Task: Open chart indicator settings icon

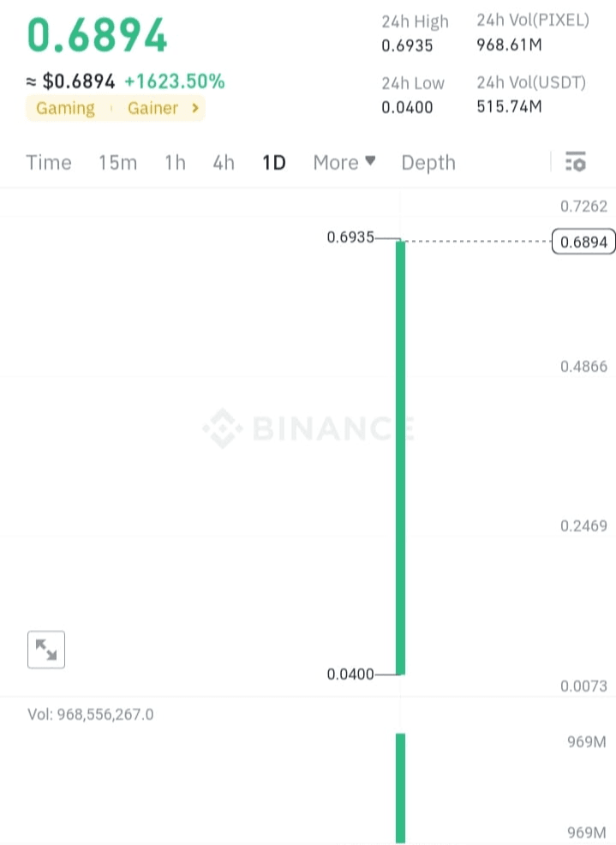Action: click(576, 161)
